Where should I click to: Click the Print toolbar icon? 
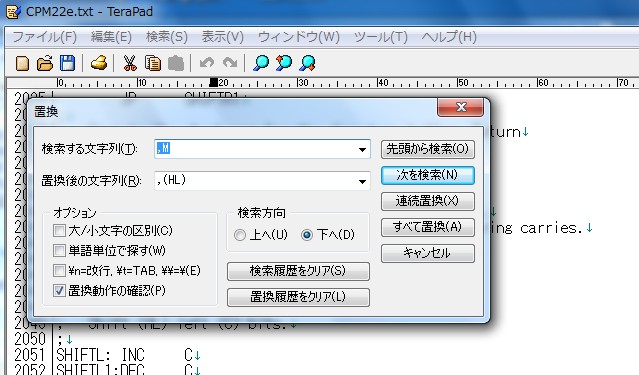pyautogui.click(x=99, y=63)
